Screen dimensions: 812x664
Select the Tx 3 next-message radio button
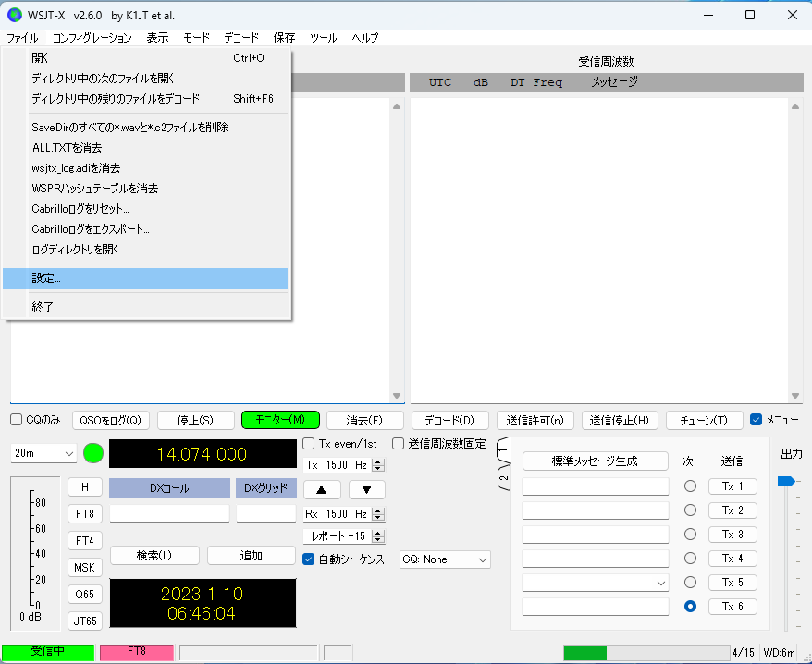690,534
